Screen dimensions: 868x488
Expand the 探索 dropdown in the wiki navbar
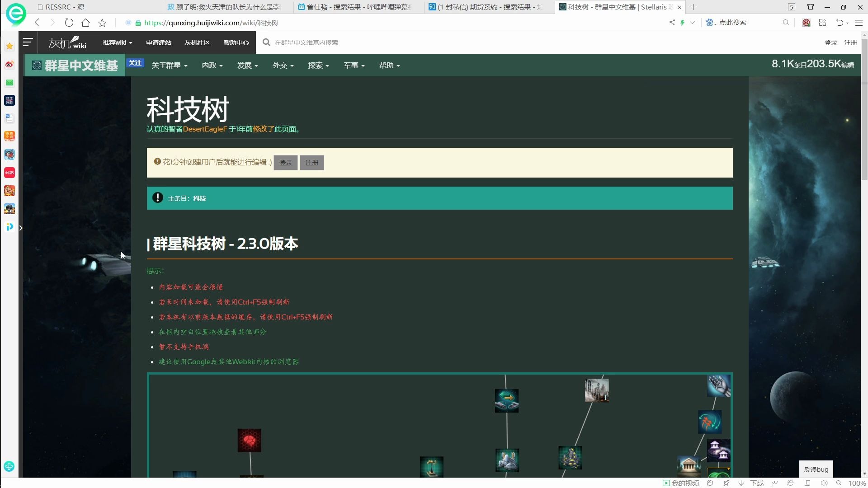point(318,65)
